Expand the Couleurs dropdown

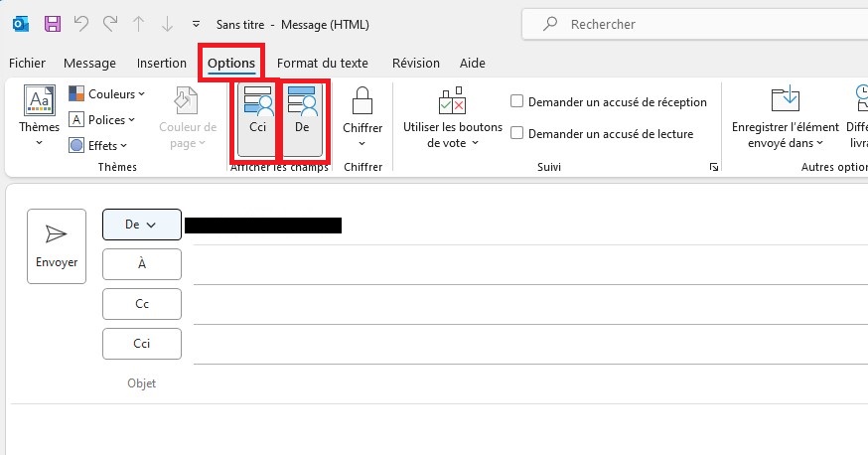107,94
